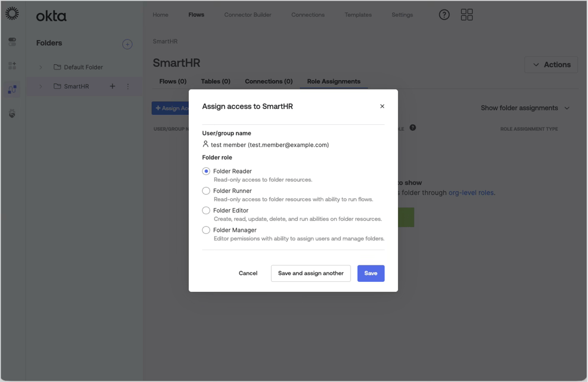Click the okta wordmark logo
This screenshot has height=382, width=588.
(51, 16)
